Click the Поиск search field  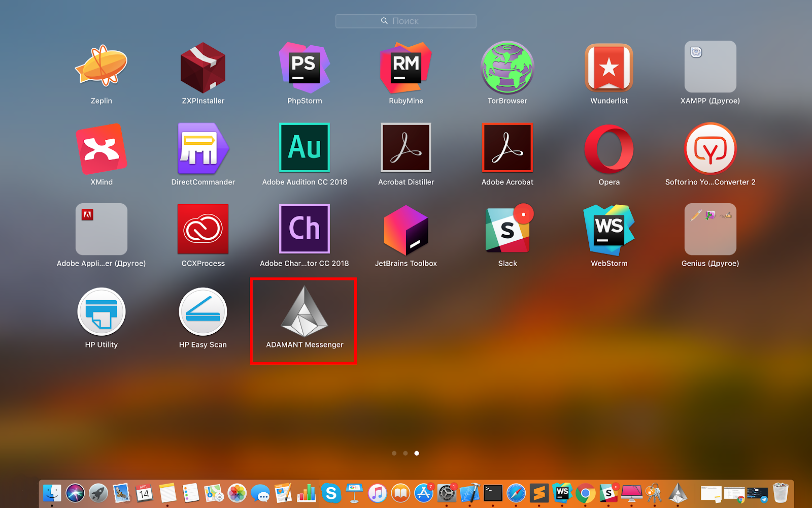[405, 21]
